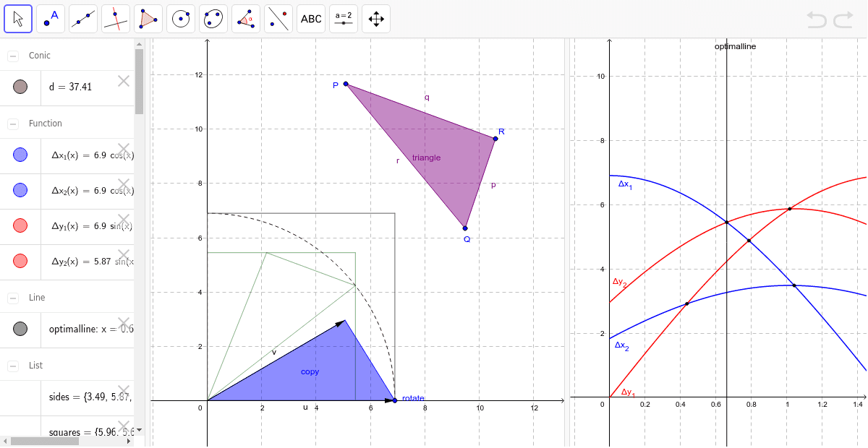868x448 pixels.
Task: Click side label q of triangle
Action: 427,97
